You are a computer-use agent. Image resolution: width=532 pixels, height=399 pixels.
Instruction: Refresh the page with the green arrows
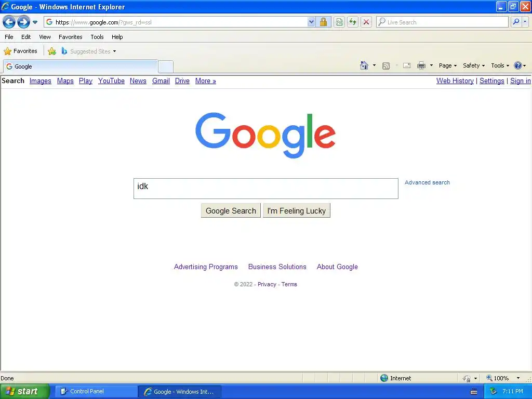353,22
